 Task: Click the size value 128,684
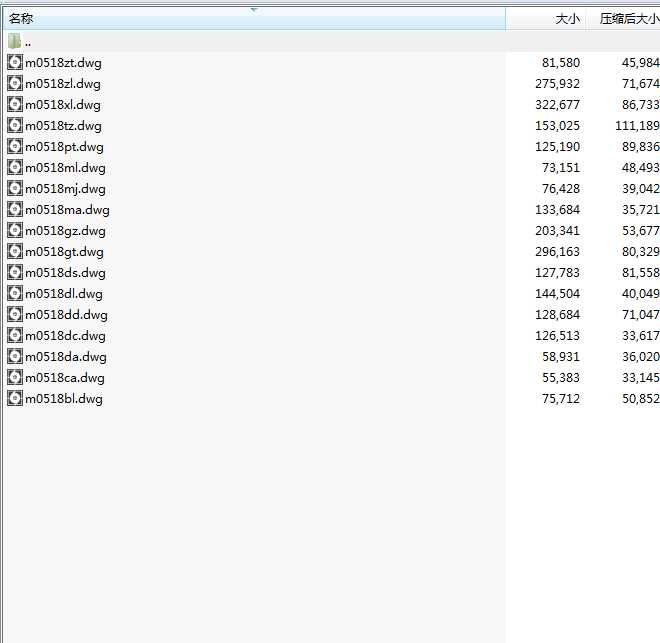coord(557,315)
